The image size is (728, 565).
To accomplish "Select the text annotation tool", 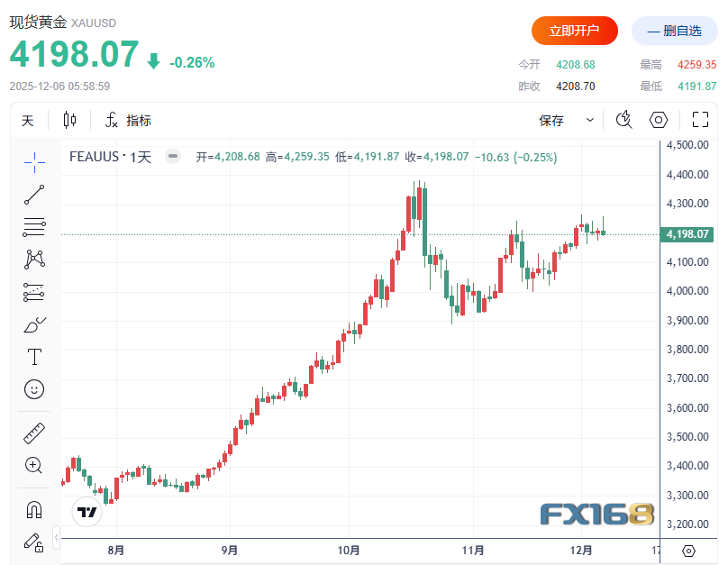I will click(x=34, y=357).
